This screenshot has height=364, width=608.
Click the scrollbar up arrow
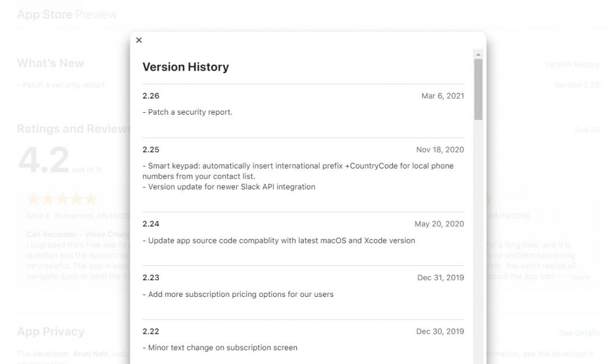click(x=478, y=54)
